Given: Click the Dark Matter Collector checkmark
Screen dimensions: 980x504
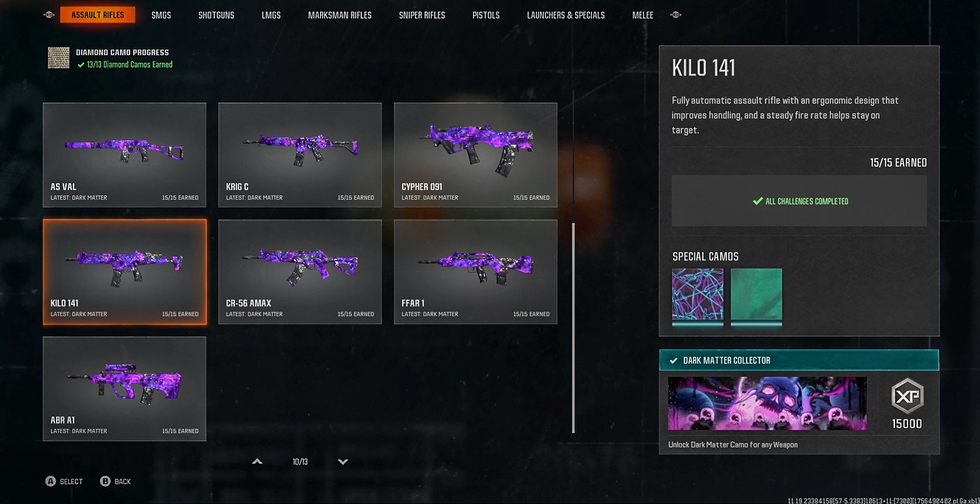Looking at the screenshot, I should pos(674,360).
